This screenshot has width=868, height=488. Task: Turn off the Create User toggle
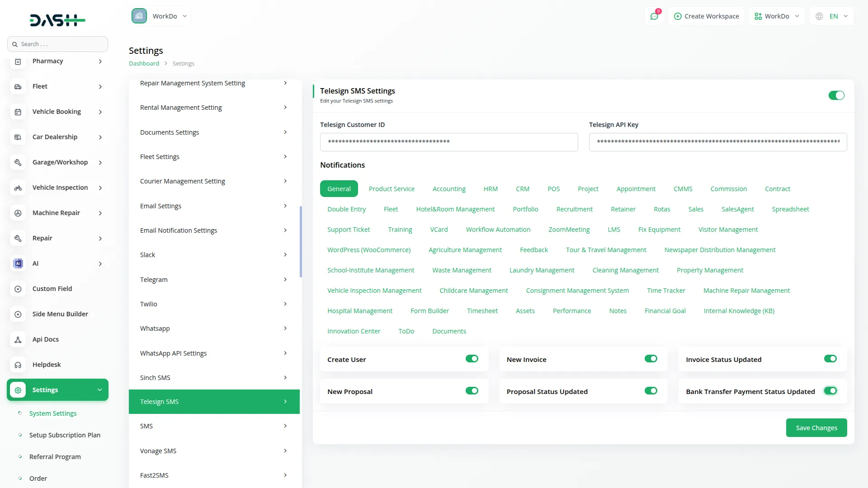472,358
